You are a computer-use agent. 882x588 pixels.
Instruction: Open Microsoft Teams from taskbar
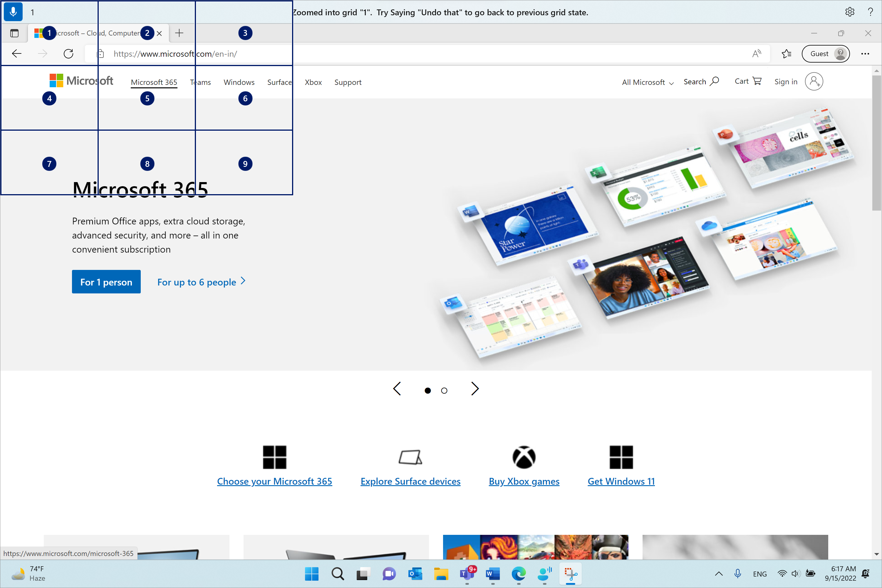tap(466, 573)
